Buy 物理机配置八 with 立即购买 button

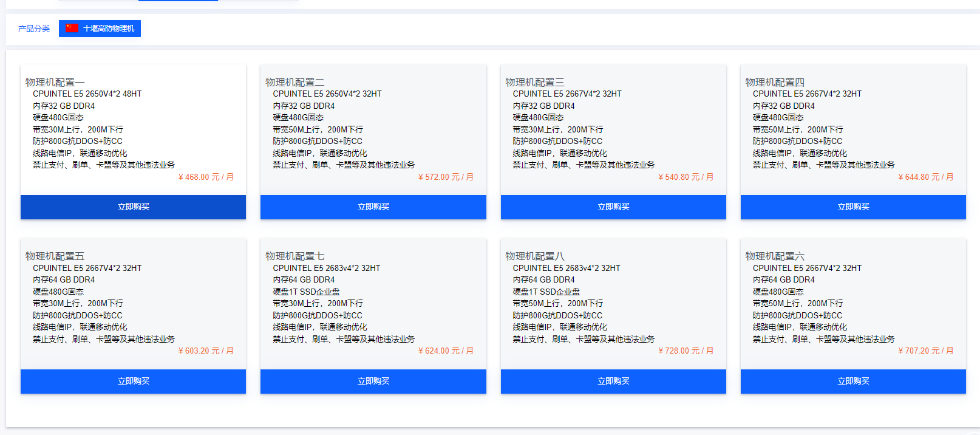click(613, 382)
